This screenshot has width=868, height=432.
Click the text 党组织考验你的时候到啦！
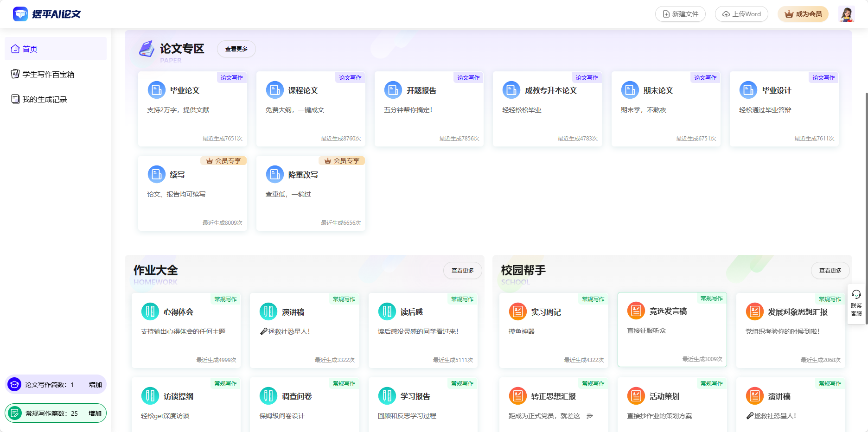783,331
